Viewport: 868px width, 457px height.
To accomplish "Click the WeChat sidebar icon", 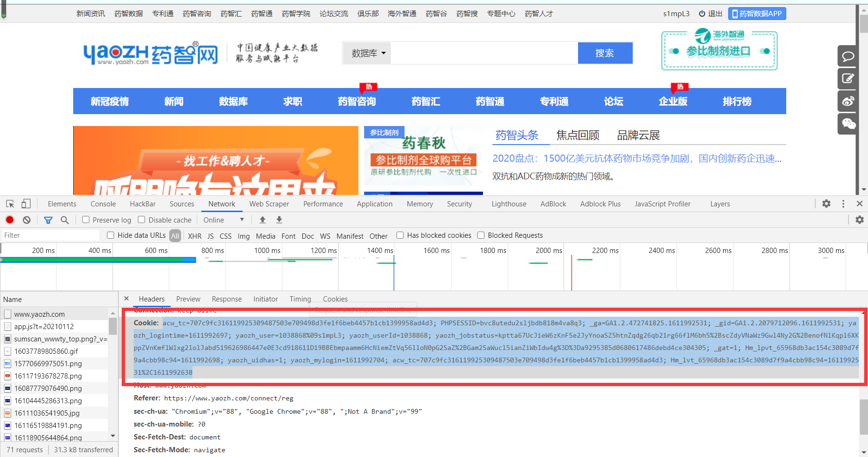I will click(x=848, y=124).
